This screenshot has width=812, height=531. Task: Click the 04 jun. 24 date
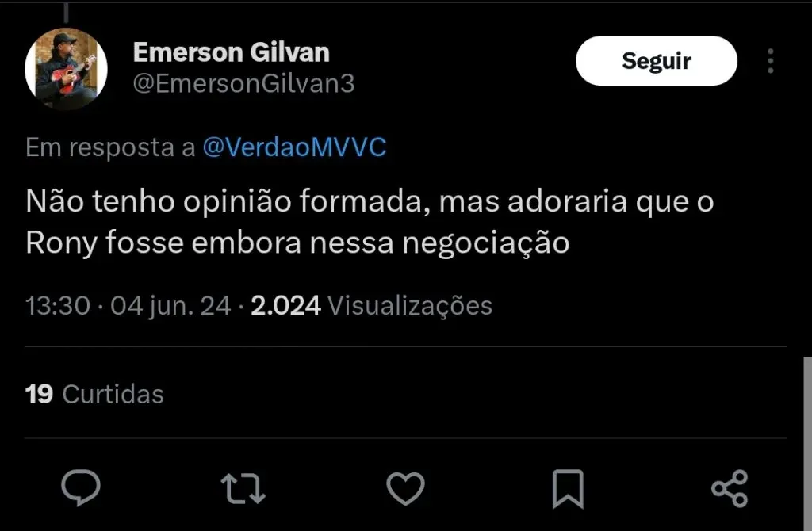click(x=170, y=305)
